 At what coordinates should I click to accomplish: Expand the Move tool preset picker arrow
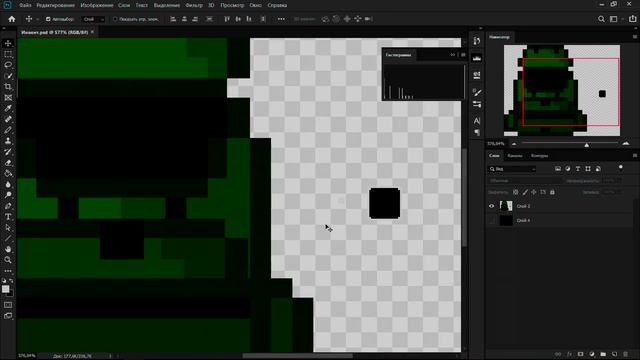pyautogui.click(x=38, y=19)
